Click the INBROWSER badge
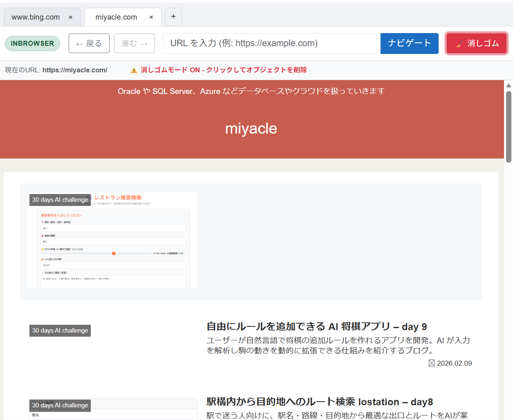Viewport: 513px width, 420px height. pyautogui.click(x=32, y=43)
